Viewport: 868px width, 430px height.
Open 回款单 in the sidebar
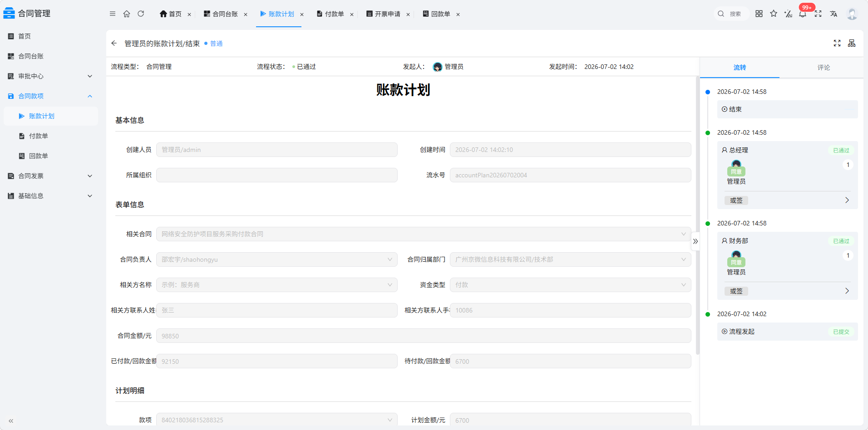(x=39, y=156)
